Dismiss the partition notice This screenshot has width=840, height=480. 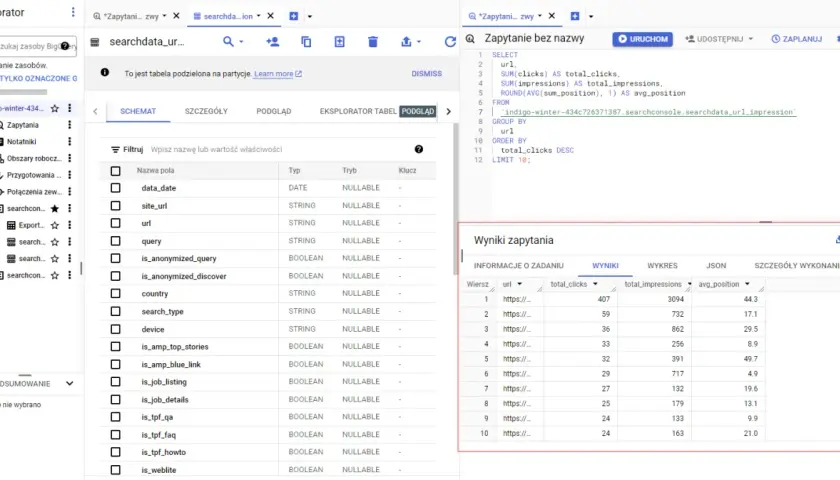pos(426,74)
